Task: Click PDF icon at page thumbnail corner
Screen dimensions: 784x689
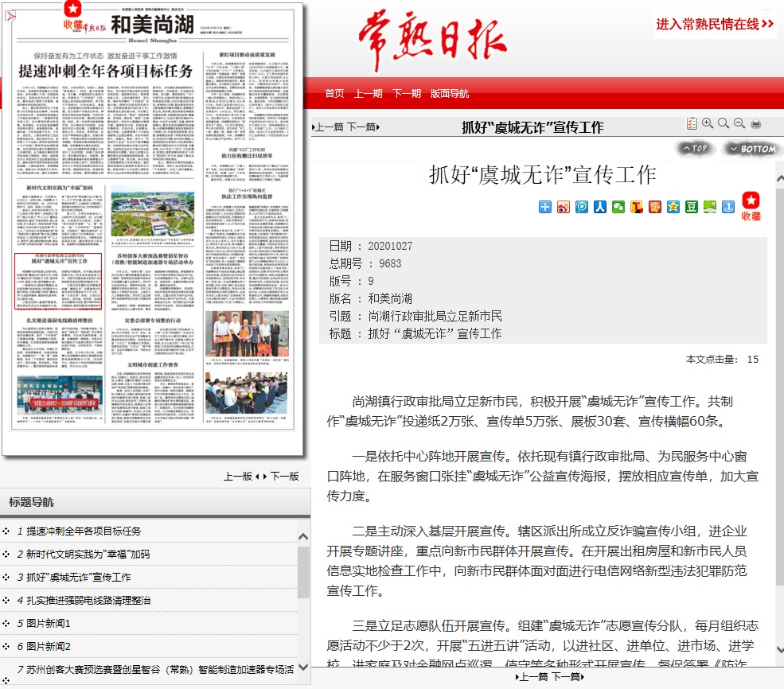Action: pos(10,16)
